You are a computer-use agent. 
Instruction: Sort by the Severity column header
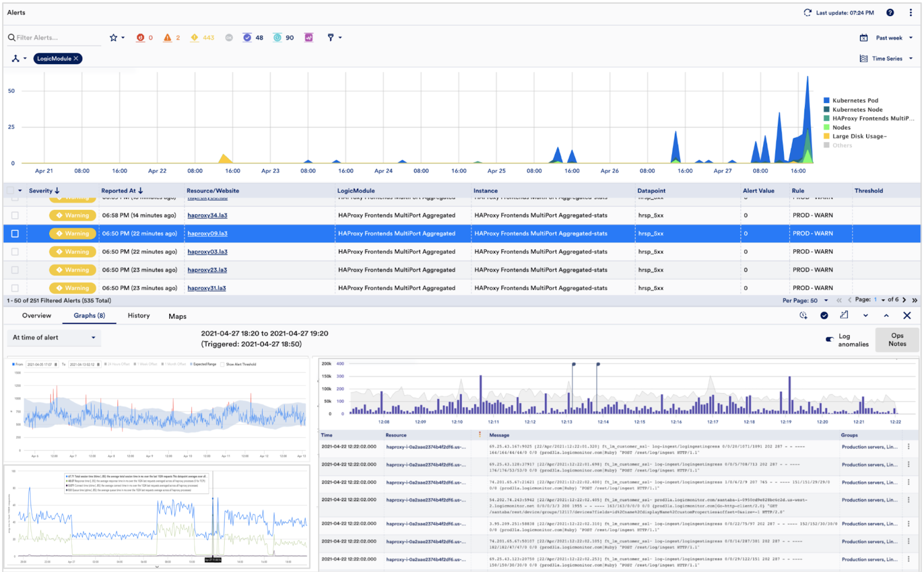tap(44, 190)
